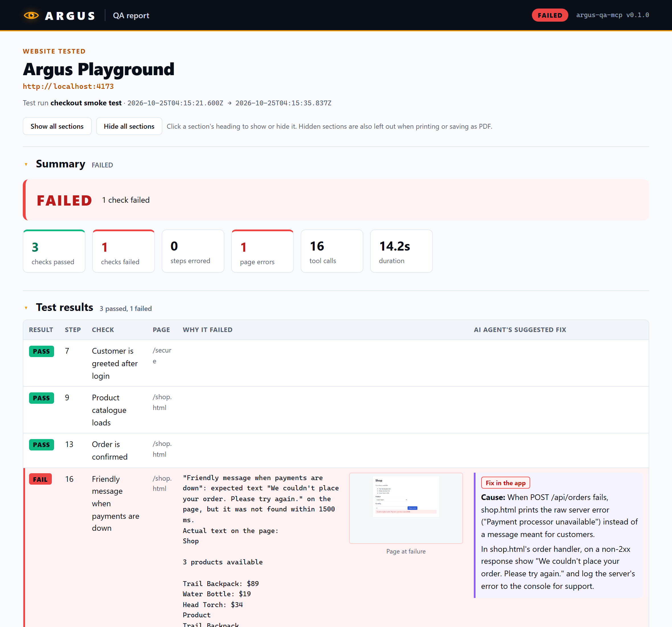Select 'Customer is greeted after login' check
The image size is (672, 627).
pos(114,363)
